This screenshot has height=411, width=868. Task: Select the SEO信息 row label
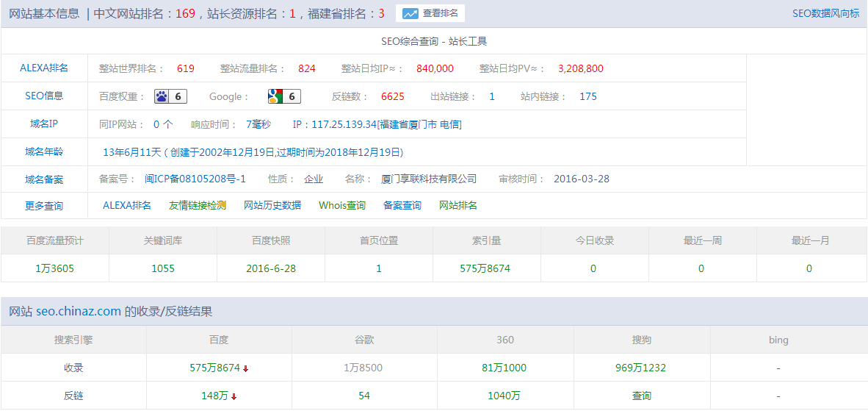coord(44,96)
